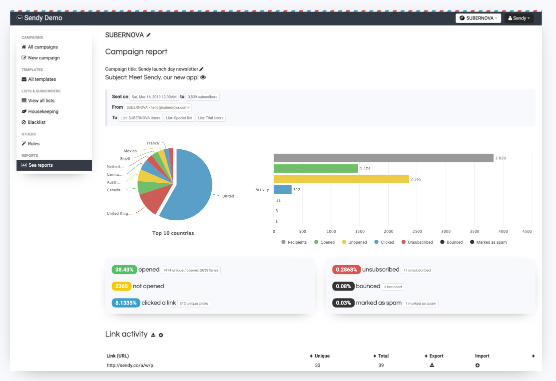Click the List: SUBERNOVA Users badge
Viewport: 556px width, 381px height.
tap(140, 118)
